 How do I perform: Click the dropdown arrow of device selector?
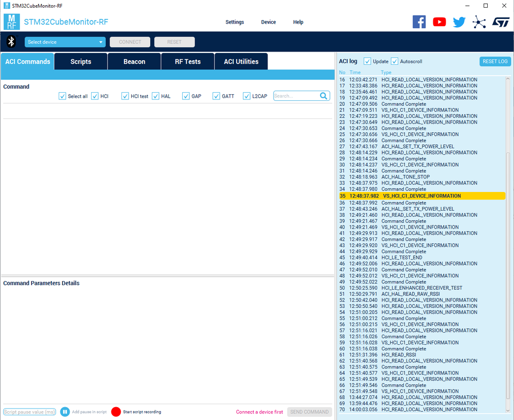coord(101,42)
